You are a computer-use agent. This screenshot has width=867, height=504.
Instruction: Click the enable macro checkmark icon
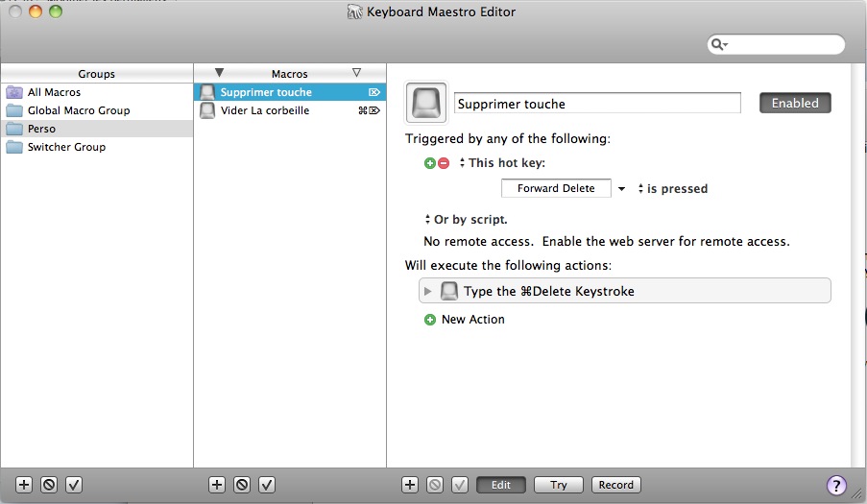pos(267,485)
